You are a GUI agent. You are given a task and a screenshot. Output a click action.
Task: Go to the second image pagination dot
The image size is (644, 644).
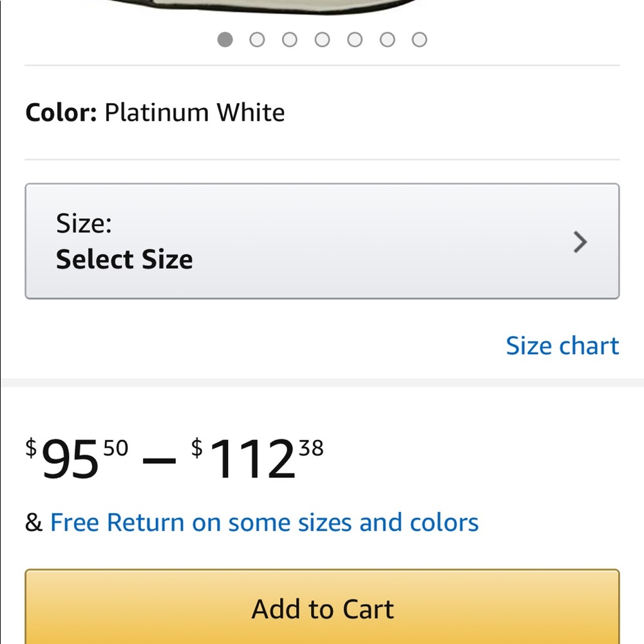click(257, 40)
